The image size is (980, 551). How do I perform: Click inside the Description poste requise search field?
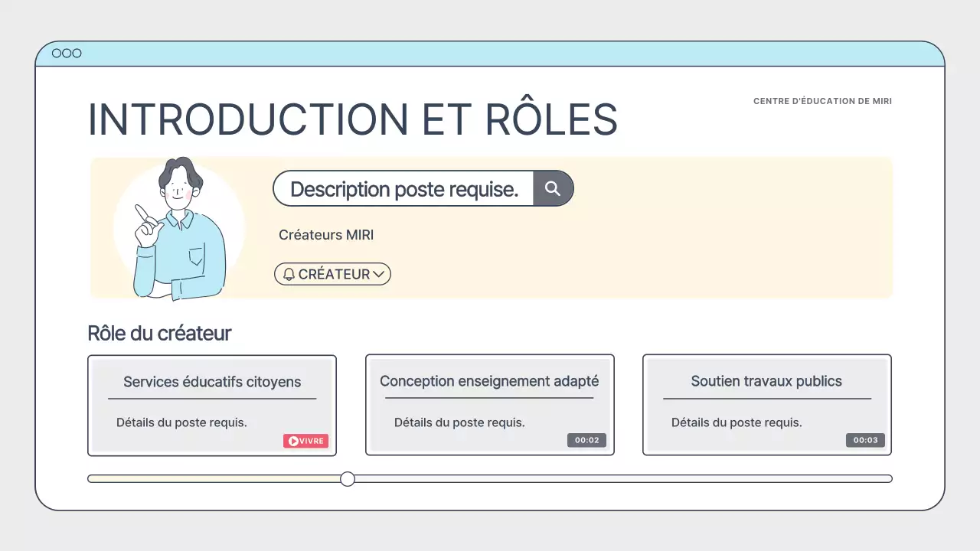pyautogui.click(x=402, y=188)
